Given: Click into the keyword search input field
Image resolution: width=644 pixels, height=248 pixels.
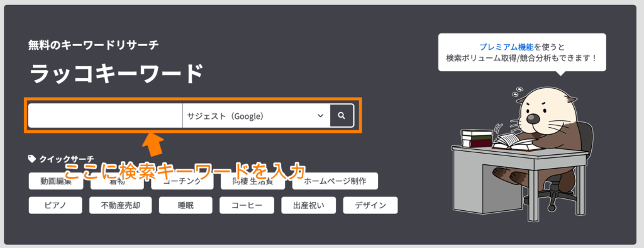Looking at the screenshot, I should pyautogui.click(x=105, y=116).
